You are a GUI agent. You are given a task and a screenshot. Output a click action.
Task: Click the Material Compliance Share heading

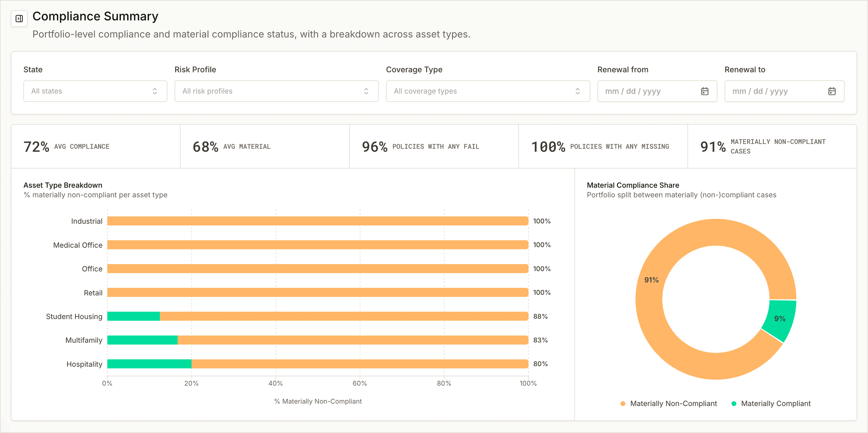pyautogui.click(x=633, y=185)
